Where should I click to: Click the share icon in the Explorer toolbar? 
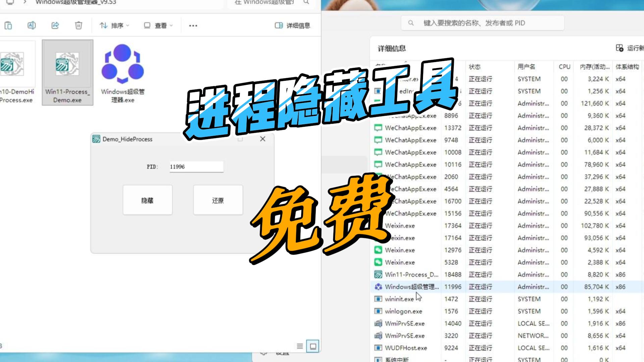[55, 25]
